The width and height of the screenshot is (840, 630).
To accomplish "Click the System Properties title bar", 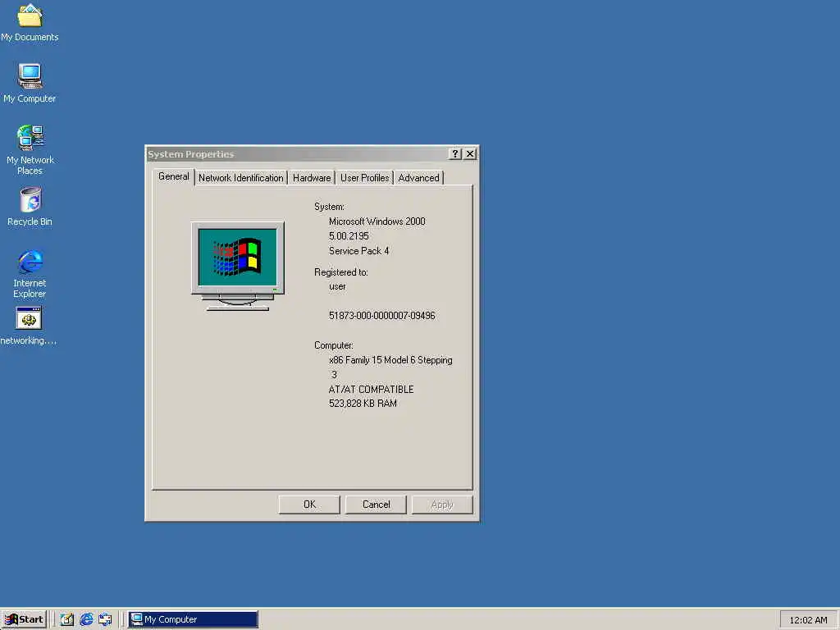I will point(297,154).
